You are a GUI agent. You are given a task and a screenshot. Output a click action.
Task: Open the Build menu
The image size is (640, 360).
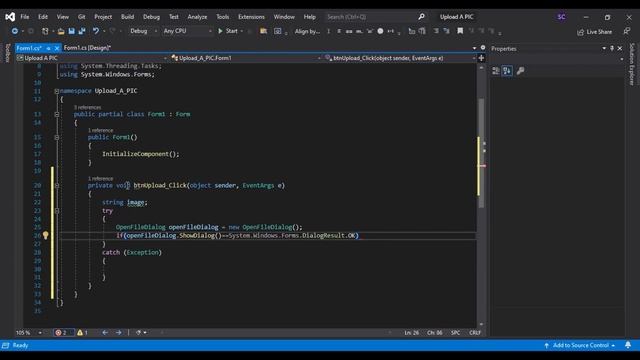tap(127, 17)
